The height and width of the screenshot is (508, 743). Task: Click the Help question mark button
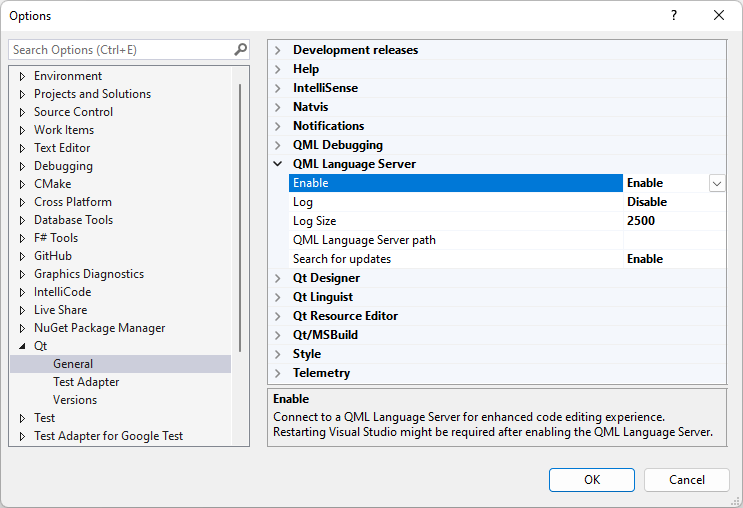pos(674,15)
